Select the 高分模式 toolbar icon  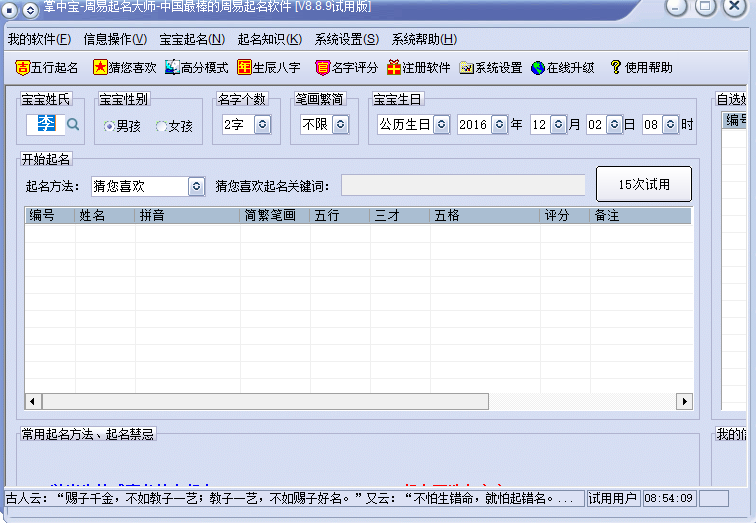pyautogui.click(x=172, y=68)
